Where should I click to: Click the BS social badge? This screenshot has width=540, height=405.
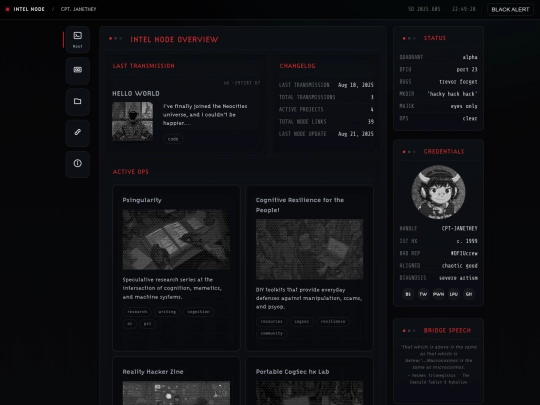(x=408, y=294)
